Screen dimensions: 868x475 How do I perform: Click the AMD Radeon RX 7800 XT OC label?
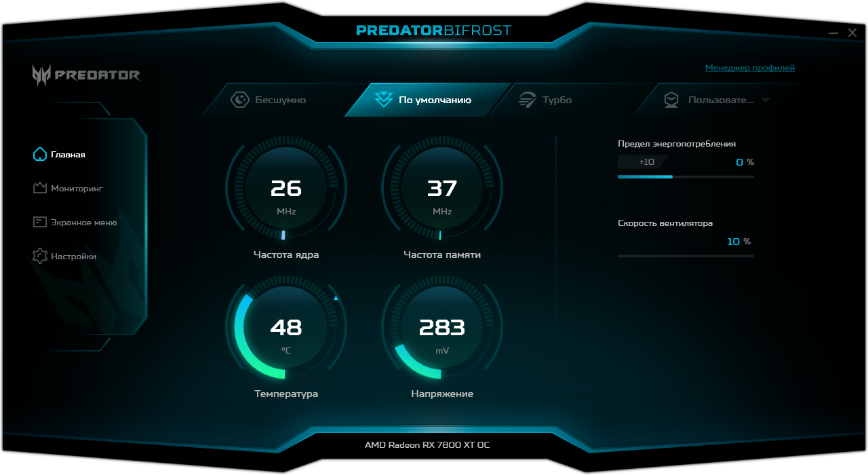click(427, 445)
